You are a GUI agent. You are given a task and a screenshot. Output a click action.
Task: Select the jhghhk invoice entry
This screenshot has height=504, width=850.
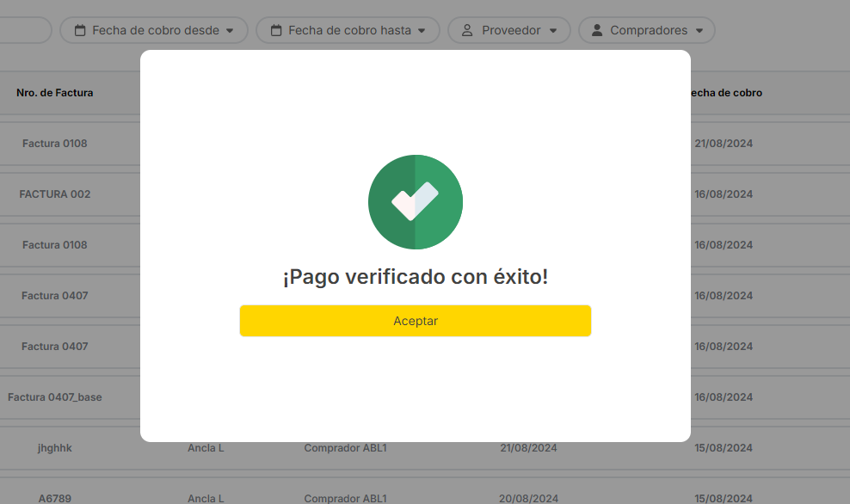point(55,448)
